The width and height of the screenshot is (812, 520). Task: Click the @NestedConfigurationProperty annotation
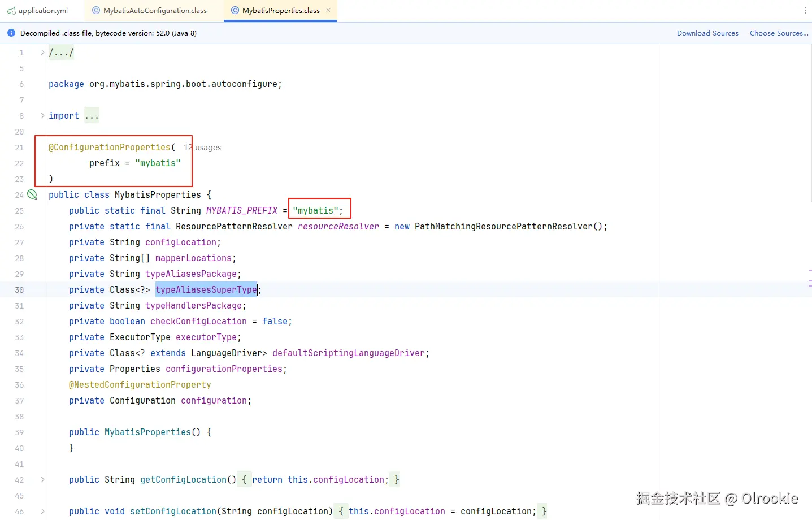click(140, 385)
